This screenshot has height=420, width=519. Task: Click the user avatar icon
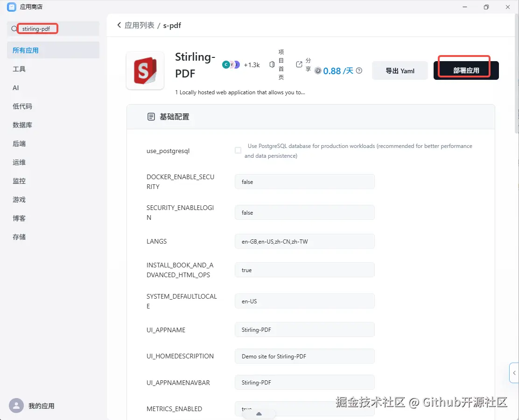pos(16,406)
